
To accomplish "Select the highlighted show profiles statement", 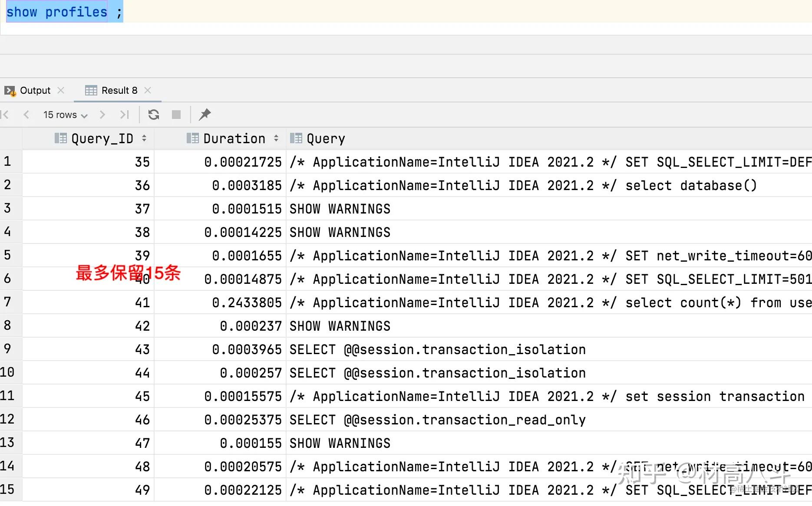I will point(56,12).
